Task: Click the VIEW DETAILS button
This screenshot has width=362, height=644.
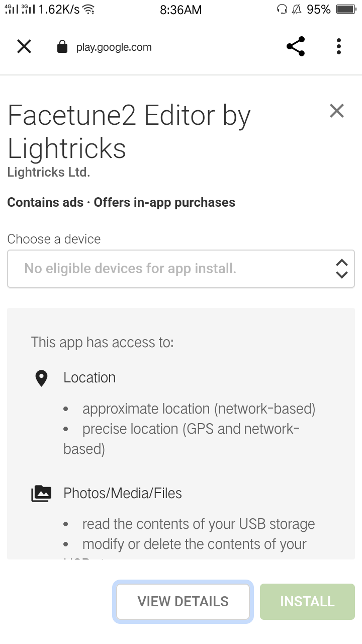Action: tap(183, 601)
